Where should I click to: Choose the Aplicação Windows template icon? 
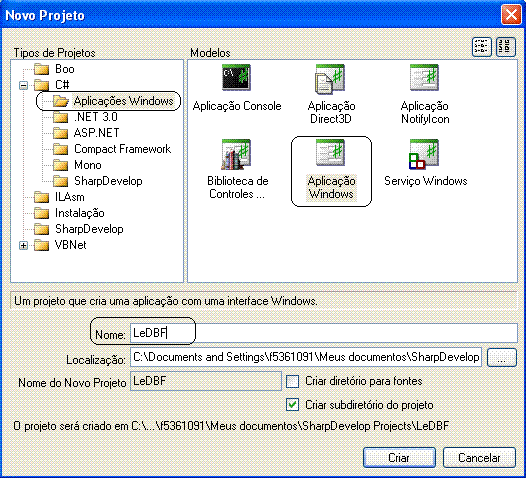pyautogui.click(x=330, y=153)
